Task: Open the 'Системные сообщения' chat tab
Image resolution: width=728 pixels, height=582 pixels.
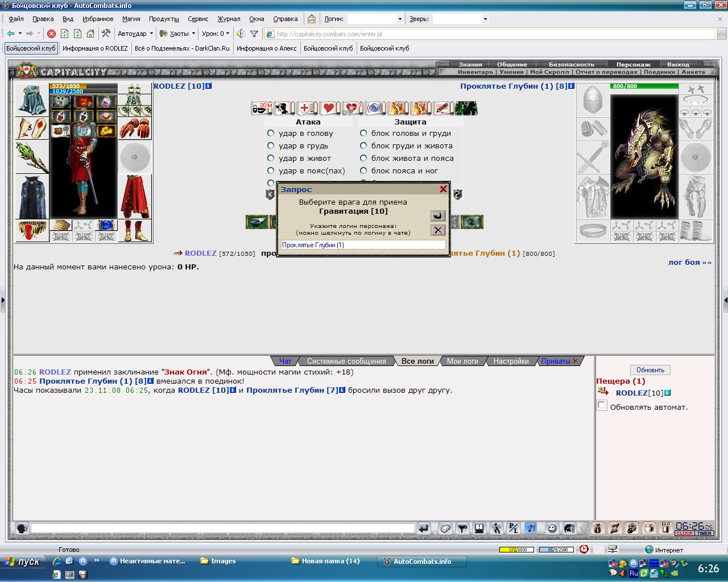Action: (346, 361)
